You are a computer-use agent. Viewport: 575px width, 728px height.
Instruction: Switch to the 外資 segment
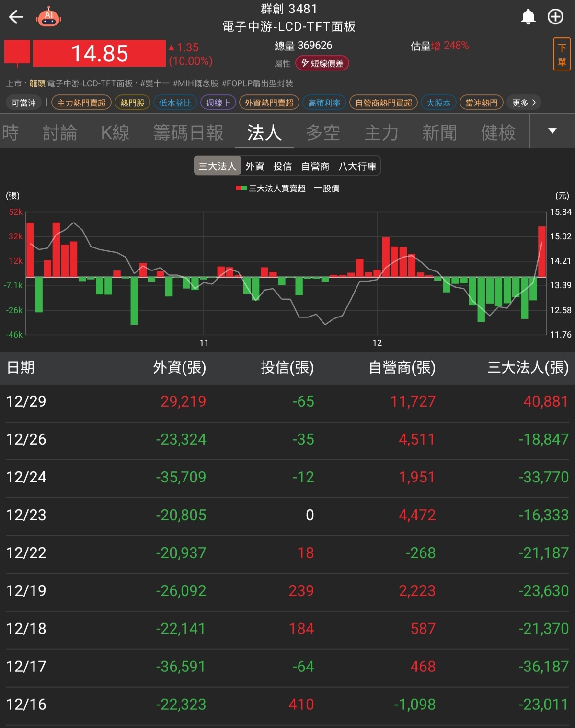pos(254,166)
